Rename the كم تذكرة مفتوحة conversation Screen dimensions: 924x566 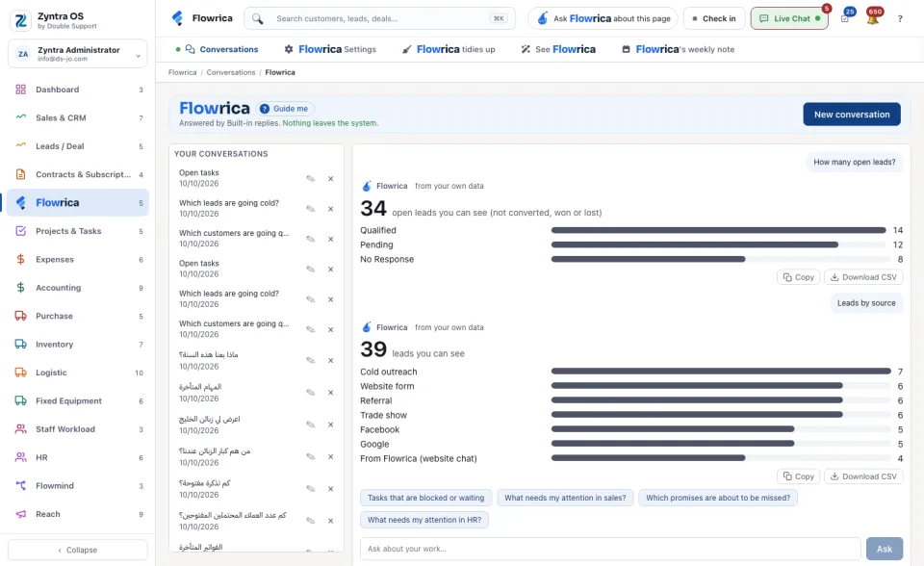(x=311, y=489)
